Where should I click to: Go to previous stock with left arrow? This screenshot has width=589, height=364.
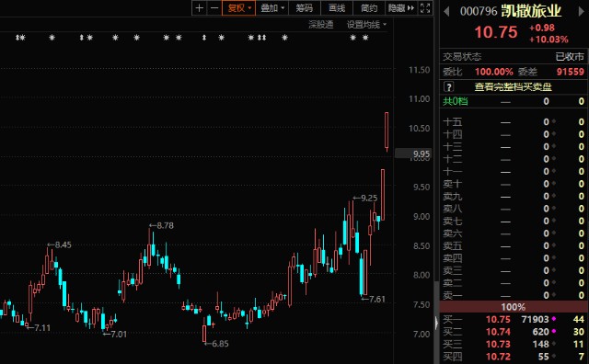[x=446, y=12]
